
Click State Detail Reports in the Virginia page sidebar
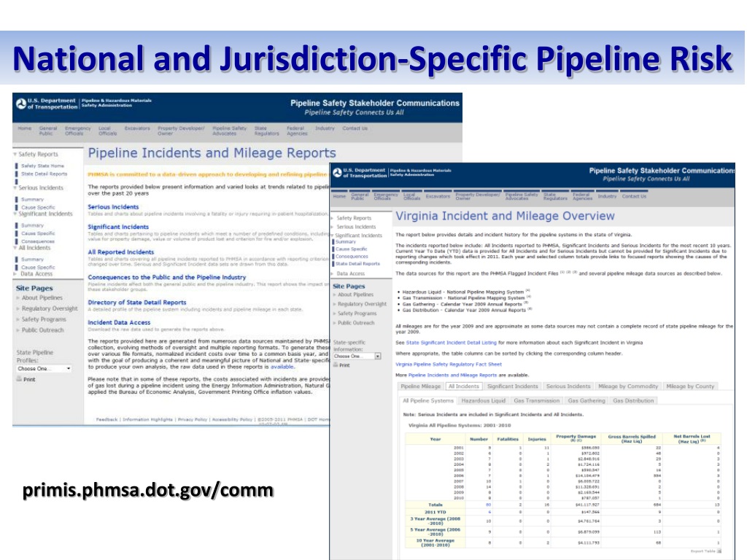[357, 264]
